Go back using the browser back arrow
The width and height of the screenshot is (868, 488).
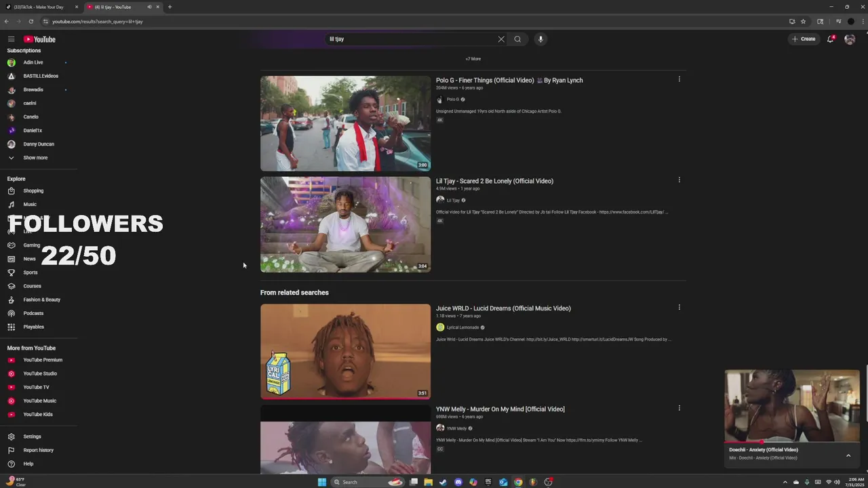[7, 21]
